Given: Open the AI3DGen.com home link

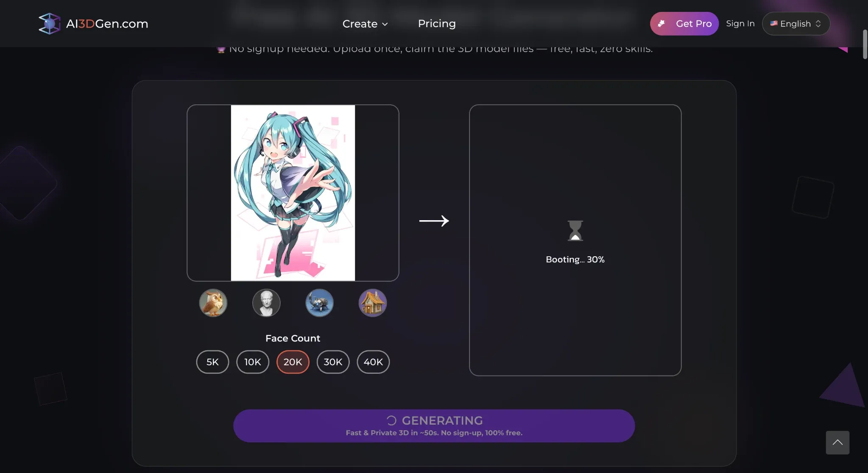Looking at the screenshot, I should pyautogui.click(x=93, y=24).
